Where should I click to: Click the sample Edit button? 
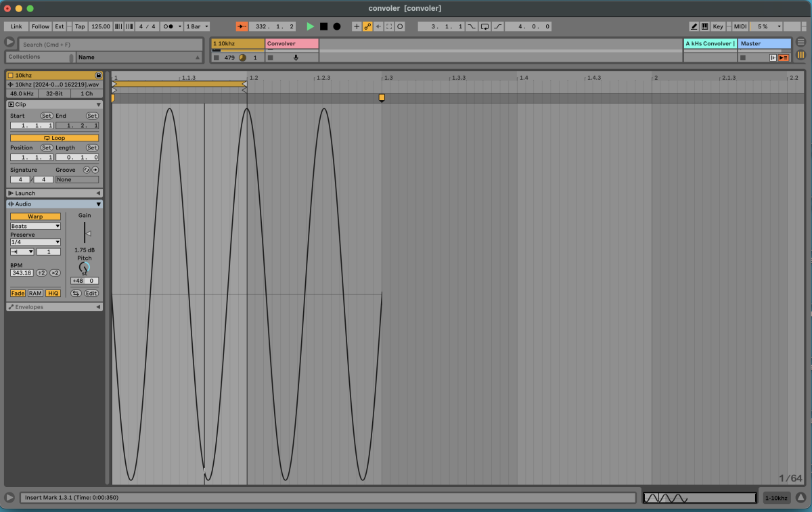coord(91,293)
